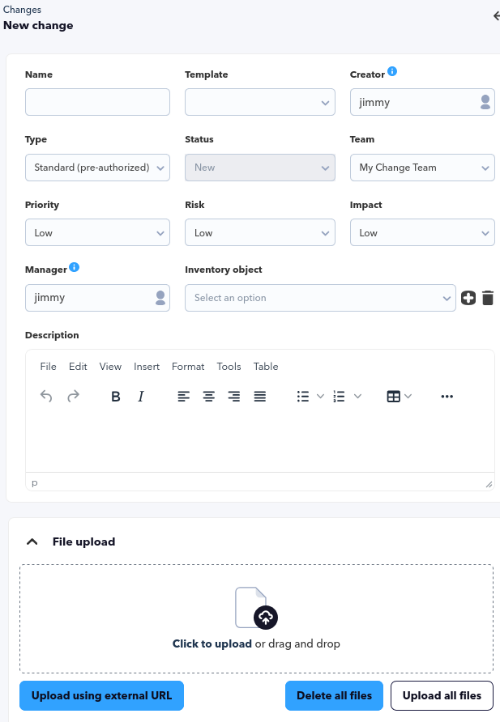The image size is (500, 722).
Task: Delete inventory object using trash icon
Action: [x=488, y=298]
